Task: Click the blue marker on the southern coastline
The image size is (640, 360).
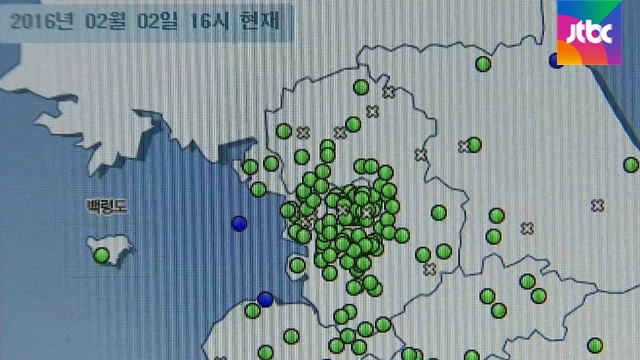Action: [x=266, y=299]
